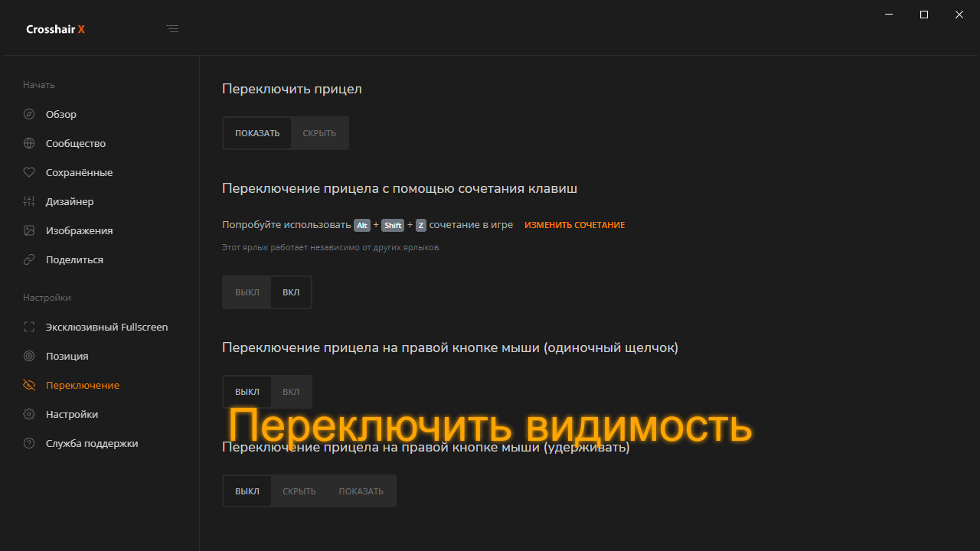The width and height of the screenshot is (980, 551).
Task: Click the globe icon for Сообщество
Action: (x=29, y=143)
